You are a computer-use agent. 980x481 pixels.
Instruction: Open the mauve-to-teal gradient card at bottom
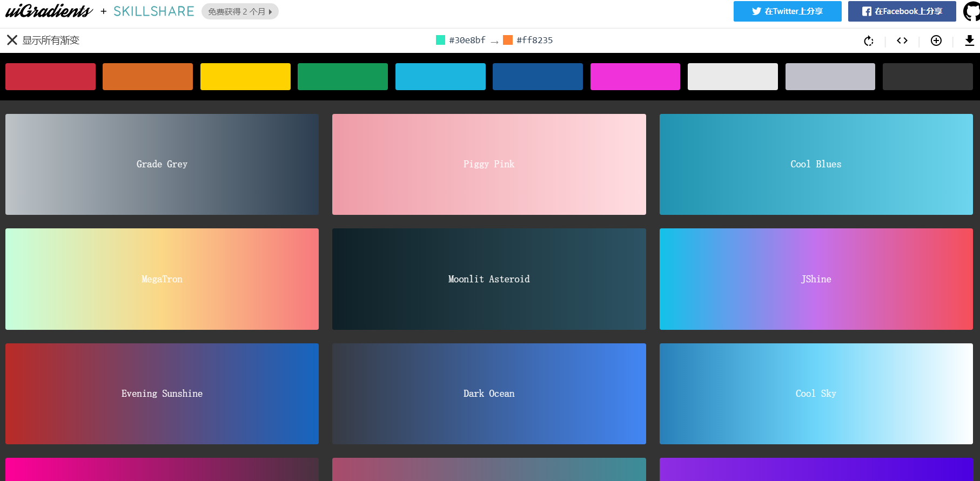click(x=489, y=470)
